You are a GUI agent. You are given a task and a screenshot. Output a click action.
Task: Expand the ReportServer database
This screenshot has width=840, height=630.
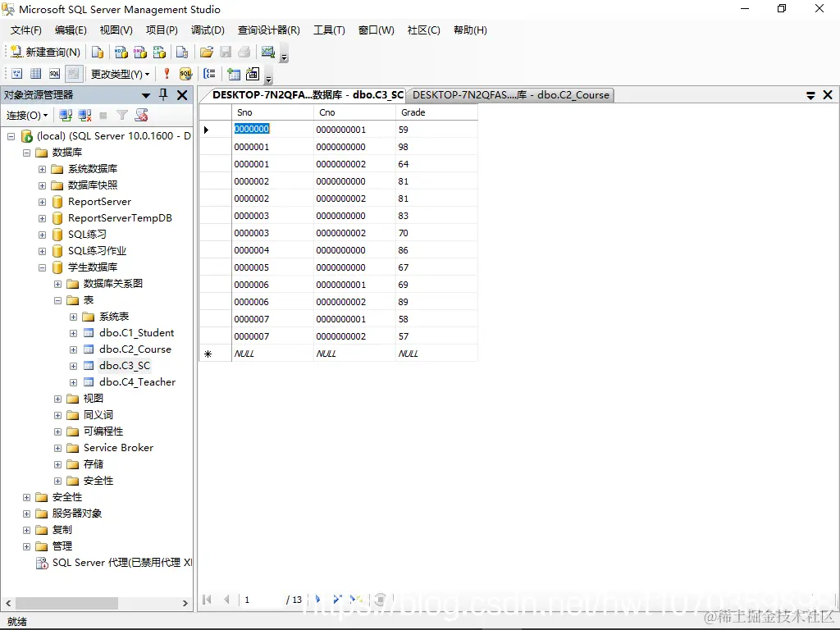pyautogui.click(x=43, y=202)
